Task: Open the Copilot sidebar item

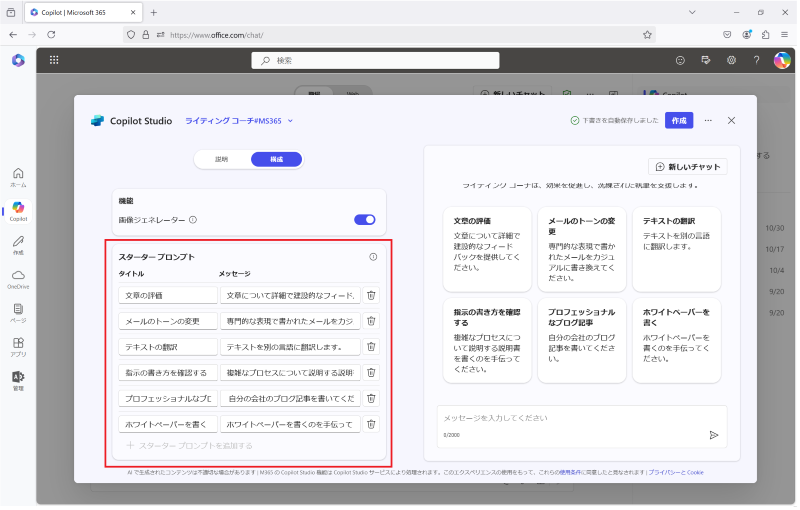Action: tap(18, 211)
